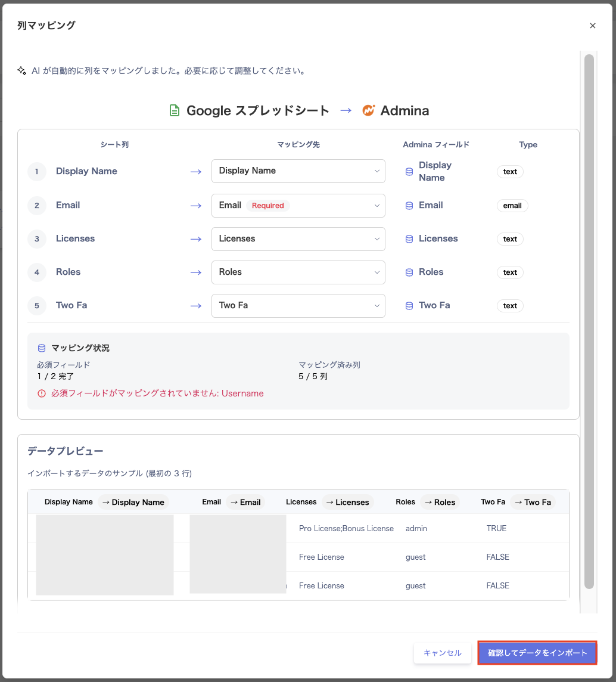The height and width of the screenshot is (682, 616).
Task: Click database icon beside Display Name field
Action: coord(409,172)
